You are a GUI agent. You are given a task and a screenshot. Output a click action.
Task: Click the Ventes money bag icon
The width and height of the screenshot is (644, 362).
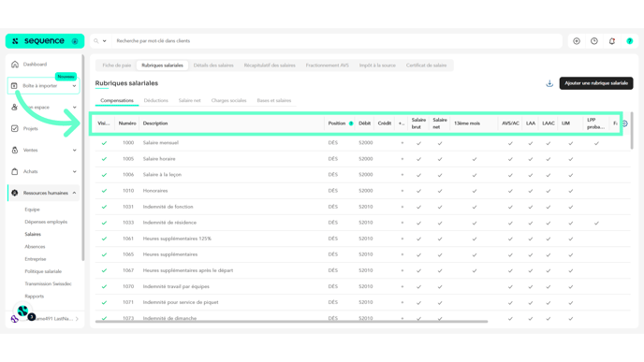coord(15,151)
